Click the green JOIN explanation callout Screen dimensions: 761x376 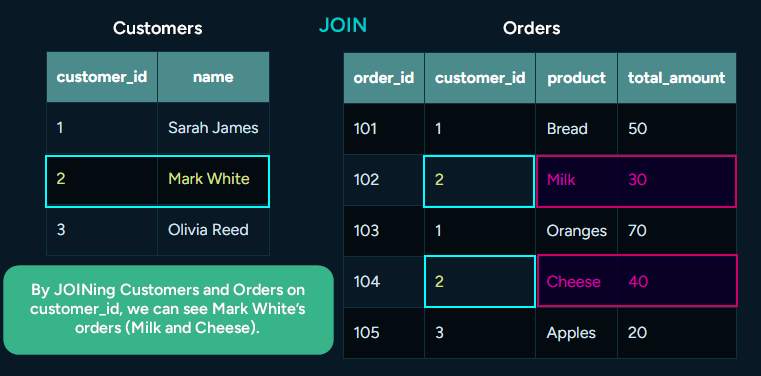pos(168,310)
